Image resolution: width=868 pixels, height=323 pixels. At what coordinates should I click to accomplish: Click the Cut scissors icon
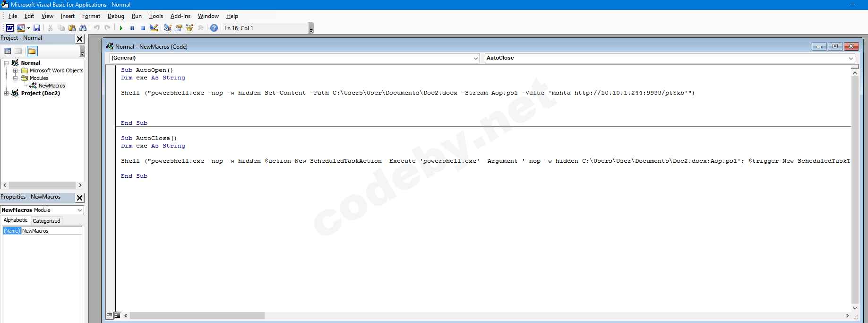click(50, 28)
